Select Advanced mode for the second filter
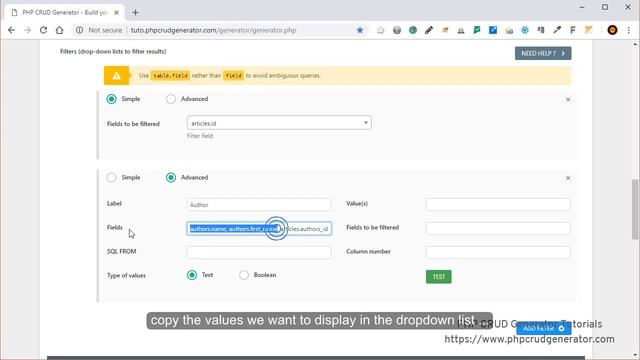Viewport: 640px width, 360px height. click(x=171, y=178)
